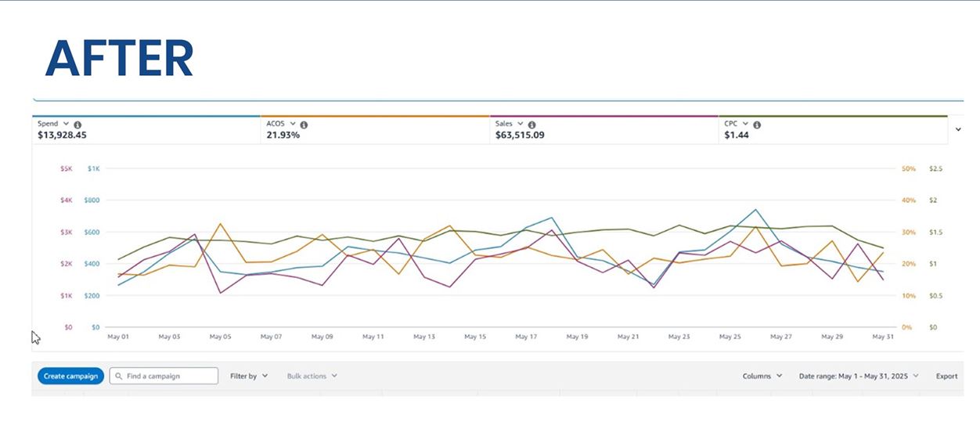The width and height of the screenshot is (980, 433).
Task: Open the Sales metric dropdown arrow
Action: pos(521,124)
